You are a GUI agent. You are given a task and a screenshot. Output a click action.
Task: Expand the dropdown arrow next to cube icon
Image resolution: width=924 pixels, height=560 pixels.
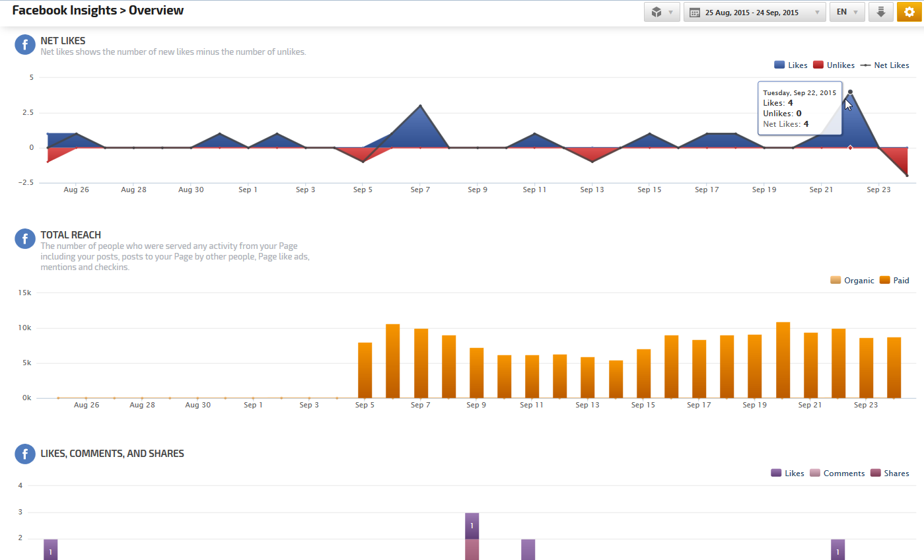[671, 13]
